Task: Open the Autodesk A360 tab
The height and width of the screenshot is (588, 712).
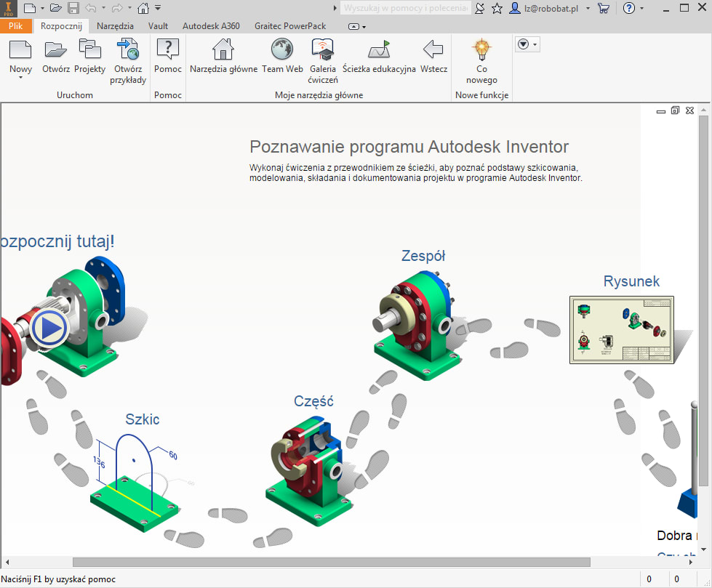Action: (211, 26)
